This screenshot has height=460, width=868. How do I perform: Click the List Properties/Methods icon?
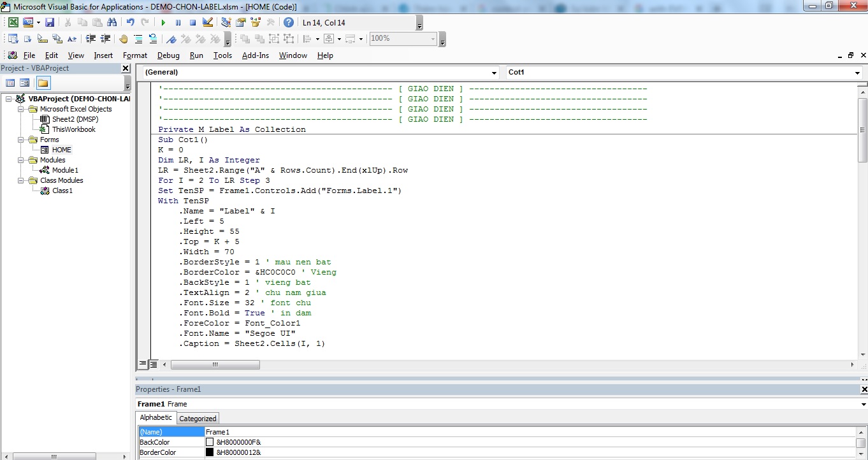click(13, 39)
